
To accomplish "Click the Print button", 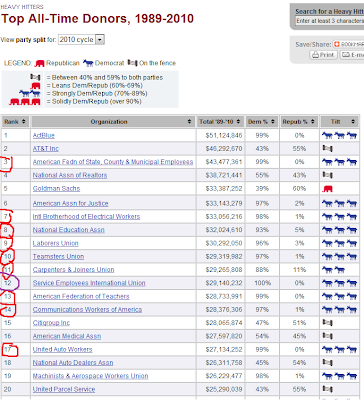I will coord(323,55).
